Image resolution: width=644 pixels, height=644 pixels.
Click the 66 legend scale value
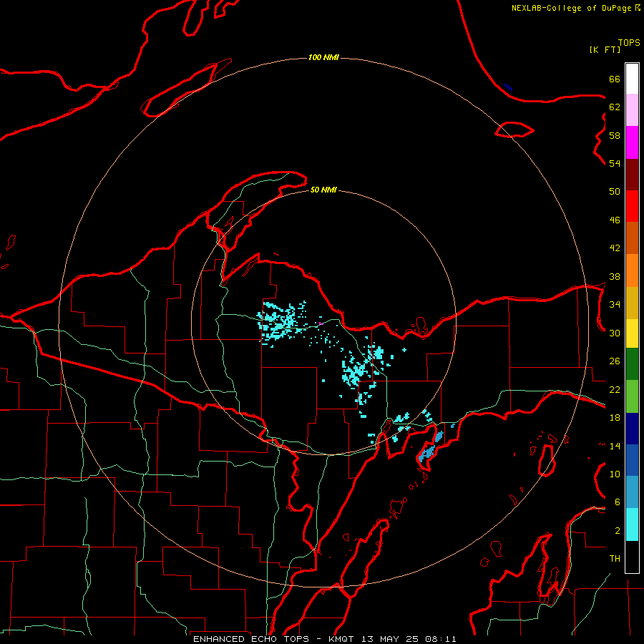pyautogui.click(x=615, y=79)
